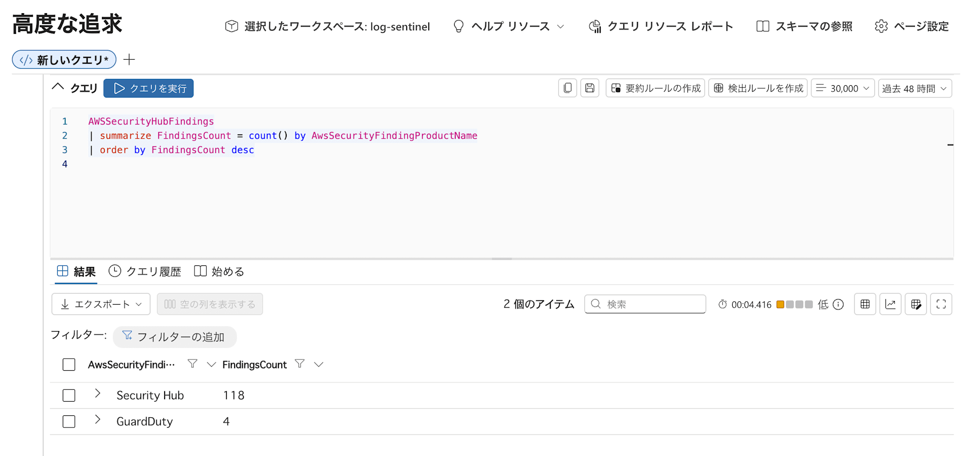
Task: Open FindingsCount column menu chevron
Action: [319, 364]
